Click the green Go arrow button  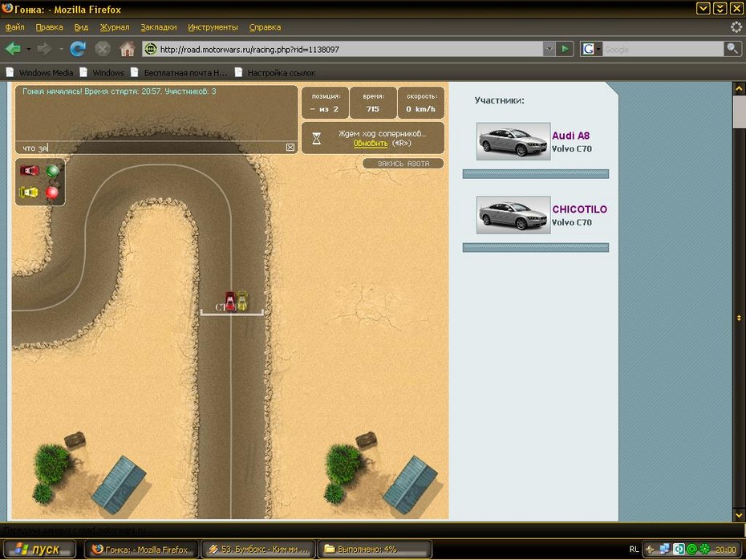point(565,49)
